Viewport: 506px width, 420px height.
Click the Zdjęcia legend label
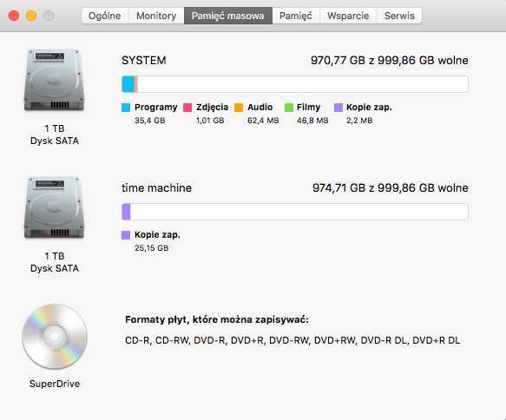pyautogui.click(x=213, y=107)
